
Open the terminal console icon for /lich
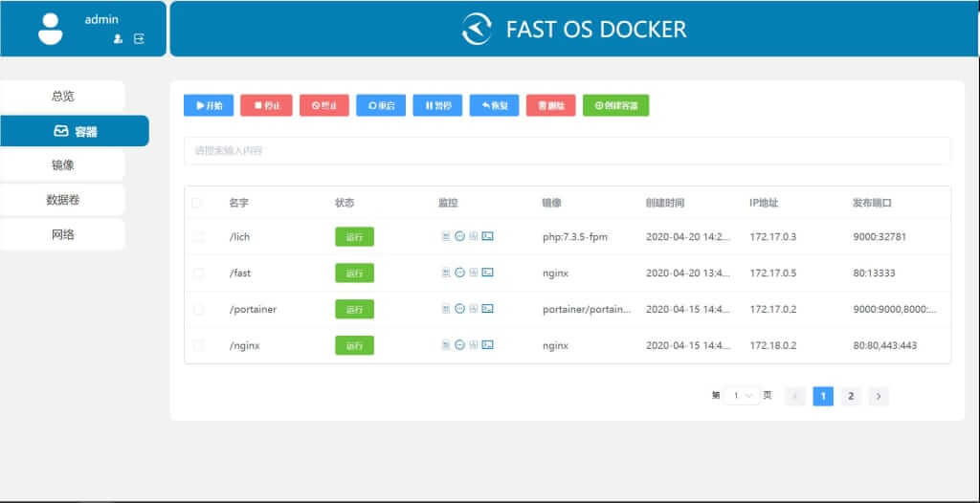[487, 236]
